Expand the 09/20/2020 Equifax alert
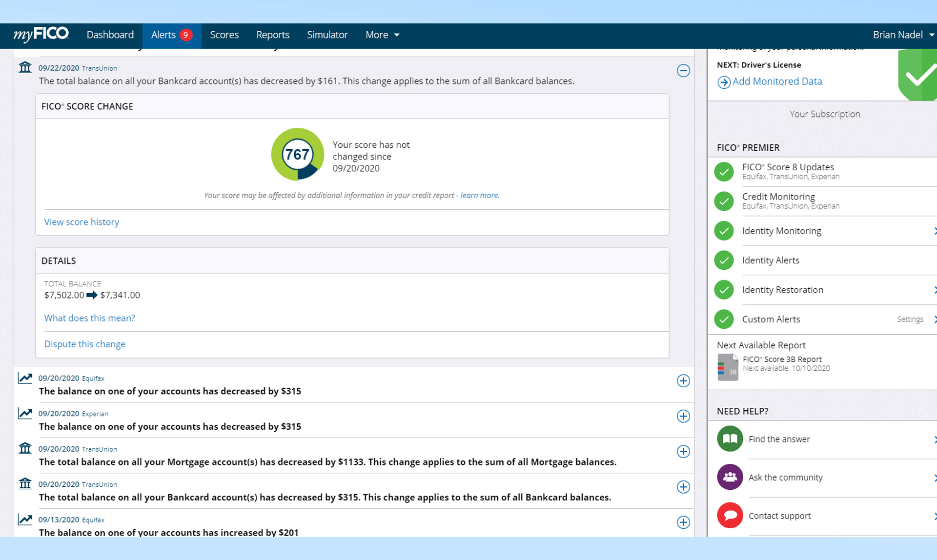 [x=683, y=381]
